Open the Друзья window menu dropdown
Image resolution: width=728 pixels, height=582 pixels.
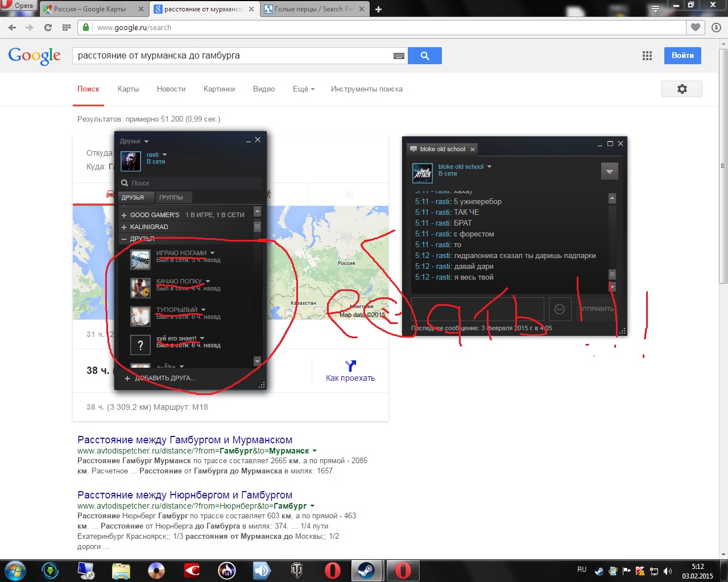click(x=146, y=142)
